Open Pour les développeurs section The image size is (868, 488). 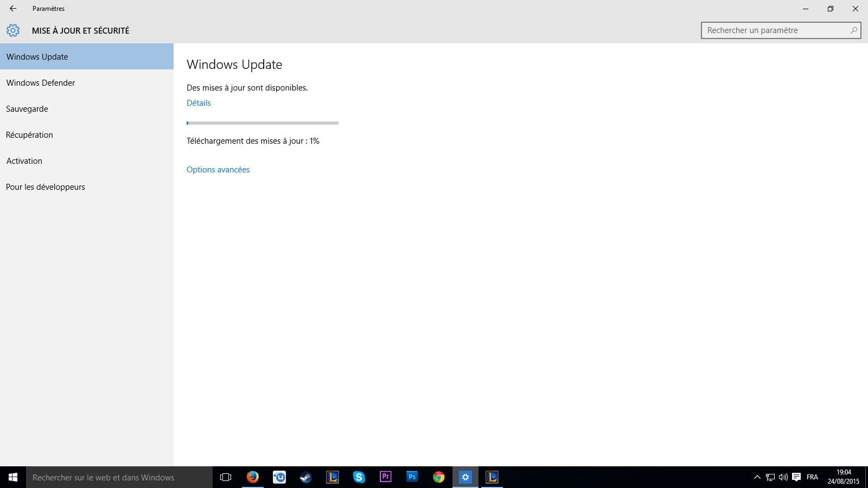(x=87, y=187)
